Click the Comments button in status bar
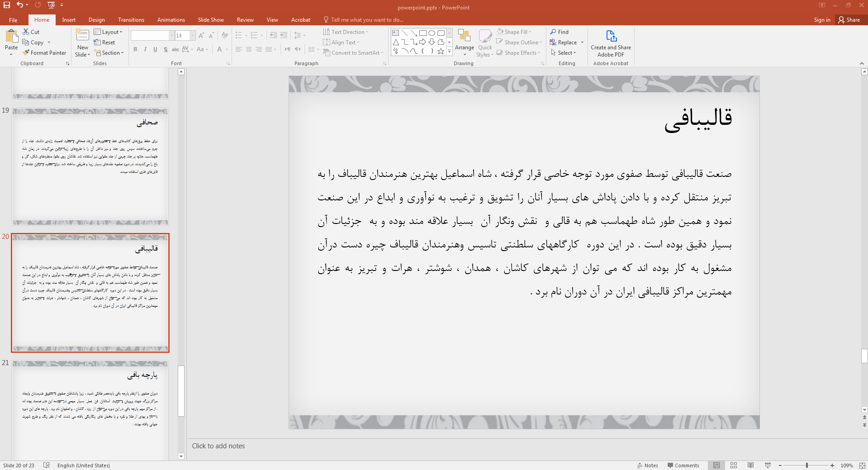 pos(683,465)
